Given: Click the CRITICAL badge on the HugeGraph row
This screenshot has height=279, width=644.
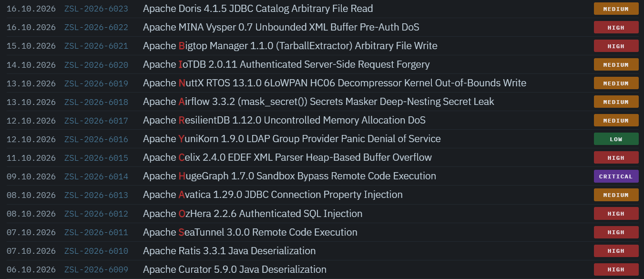Looking at the screenshot, I should [x=616, y=176].
